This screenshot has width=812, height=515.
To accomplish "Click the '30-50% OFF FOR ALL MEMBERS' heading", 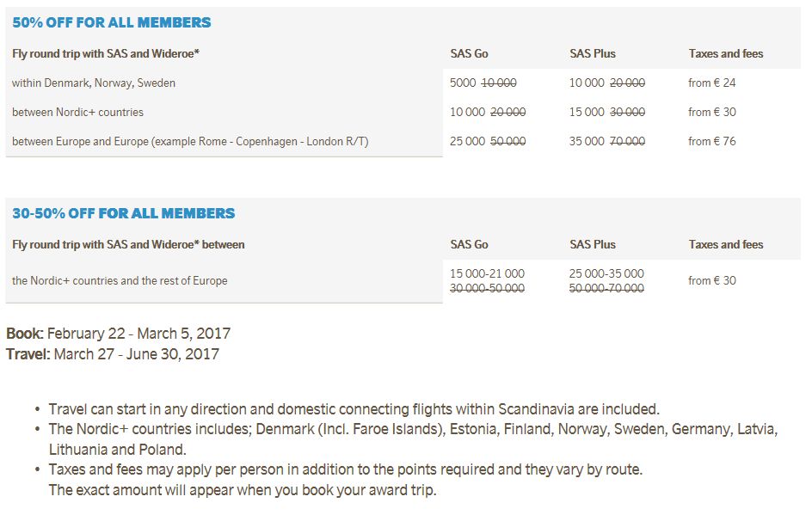I will tap(123, 213).
